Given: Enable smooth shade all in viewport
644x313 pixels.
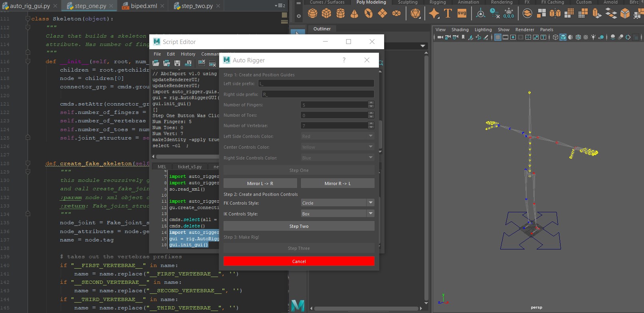Looking at the screenshot, I should click(563, 37).
